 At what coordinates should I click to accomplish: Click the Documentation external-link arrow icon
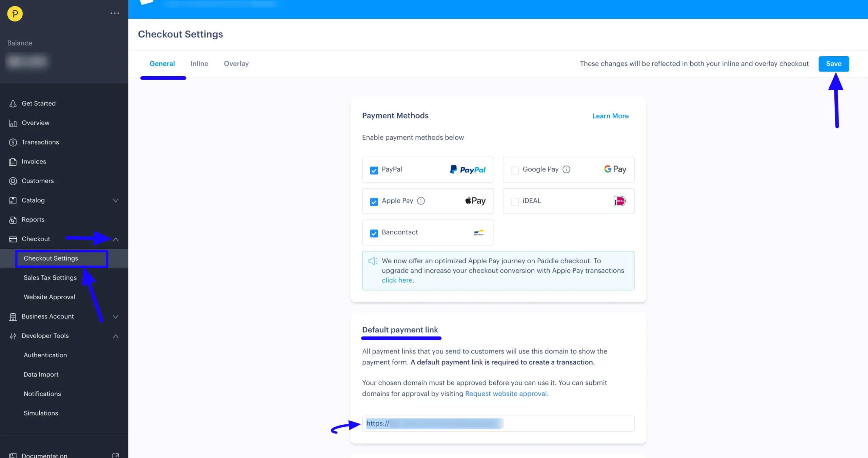pos(116,455)
